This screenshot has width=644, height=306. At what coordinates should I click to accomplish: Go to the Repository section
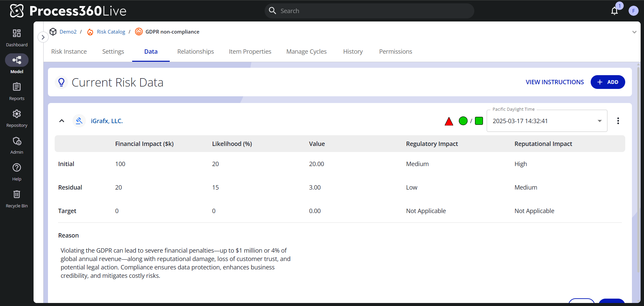pyautogui.click(x=17, y=118)
